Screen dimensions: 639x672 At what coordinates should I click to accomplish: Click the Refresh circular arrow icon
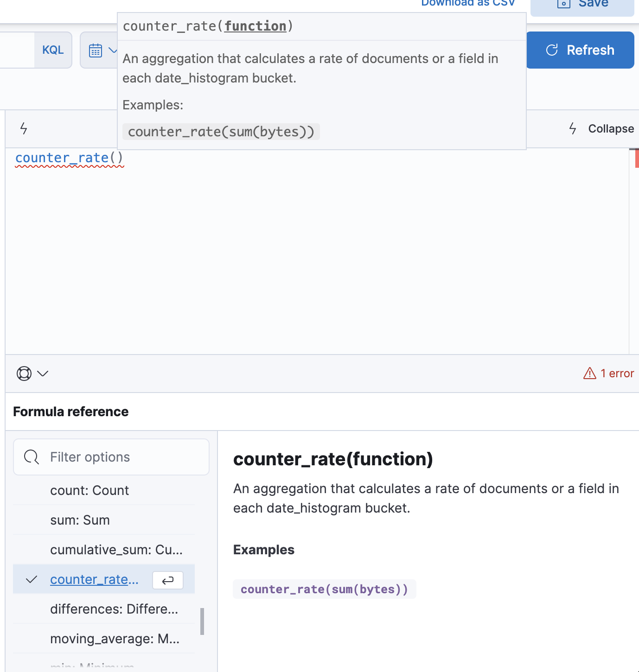point(552,50)
